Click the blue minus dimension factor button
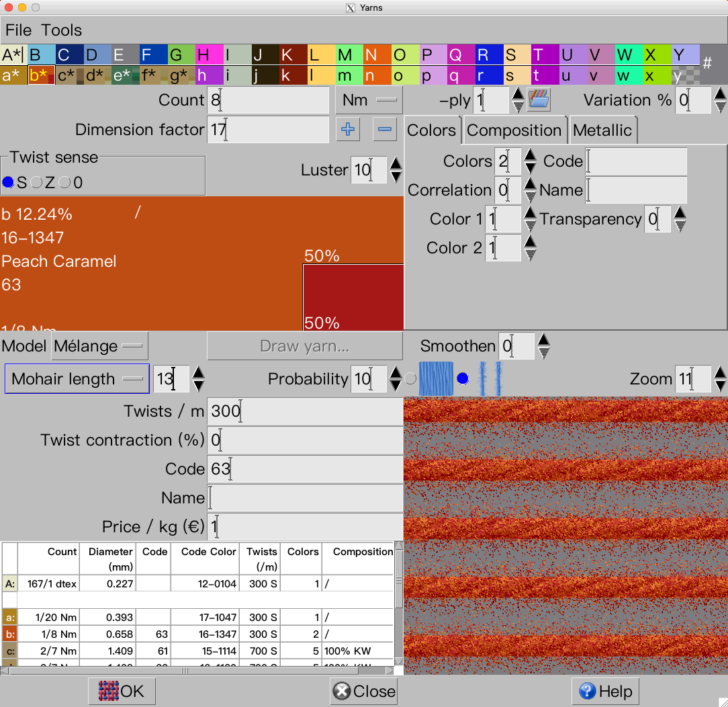Viewport: 728px width, 707px height. (384, 129)
